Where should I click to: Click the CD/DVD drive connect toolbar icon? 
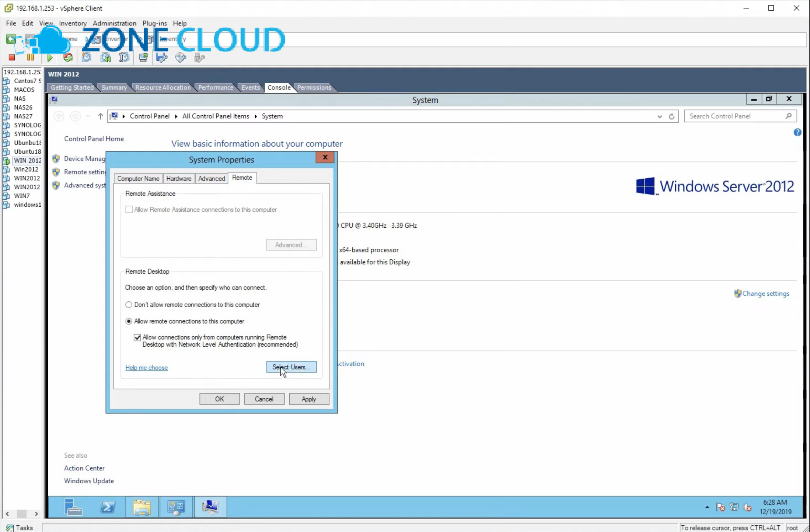tap(181, 57)
